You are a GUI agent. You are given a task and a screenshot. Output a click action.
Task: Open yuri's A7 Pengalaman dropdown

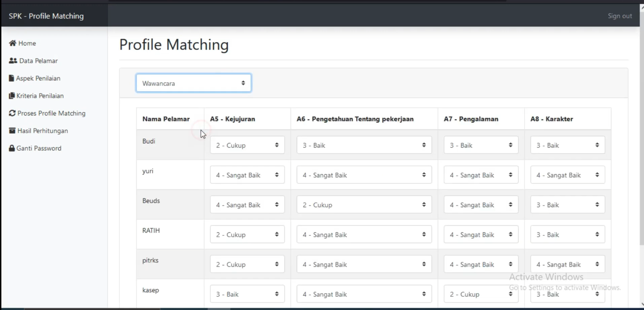coord(481,175)
